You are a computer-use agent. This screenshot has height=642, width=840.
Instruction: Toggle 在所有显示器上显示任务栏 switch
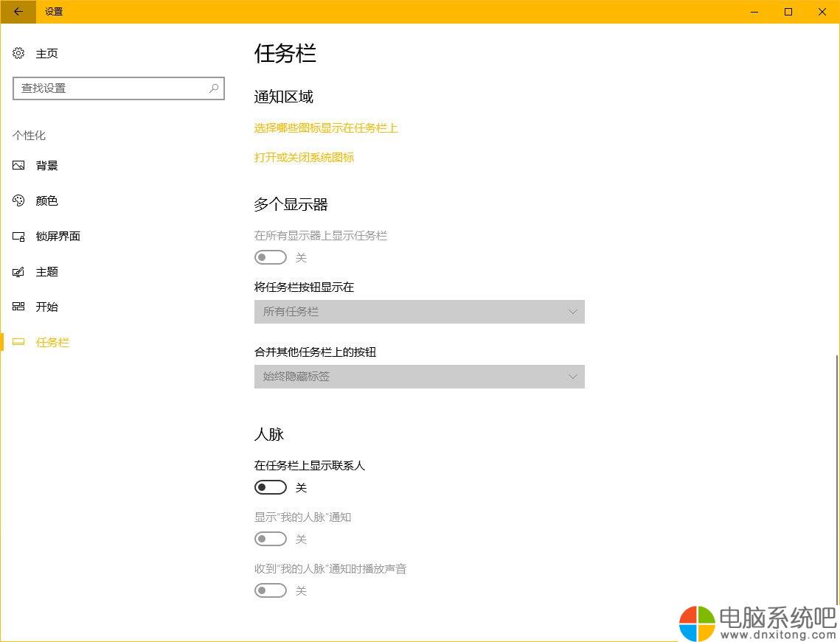pyautogui.click(x=271, y=257)
